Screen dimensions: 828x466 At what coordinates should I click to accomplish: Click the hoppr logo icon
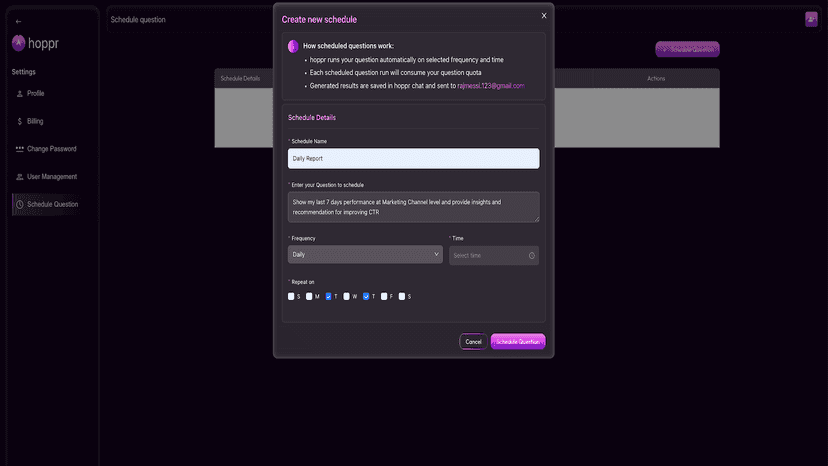tap(18, 43)
